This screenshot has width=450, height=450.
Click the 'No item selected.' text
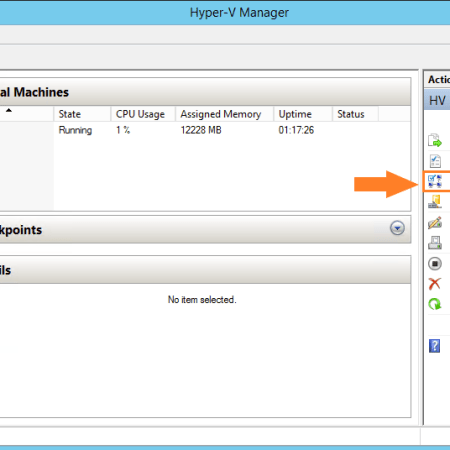tap(202, 300)
